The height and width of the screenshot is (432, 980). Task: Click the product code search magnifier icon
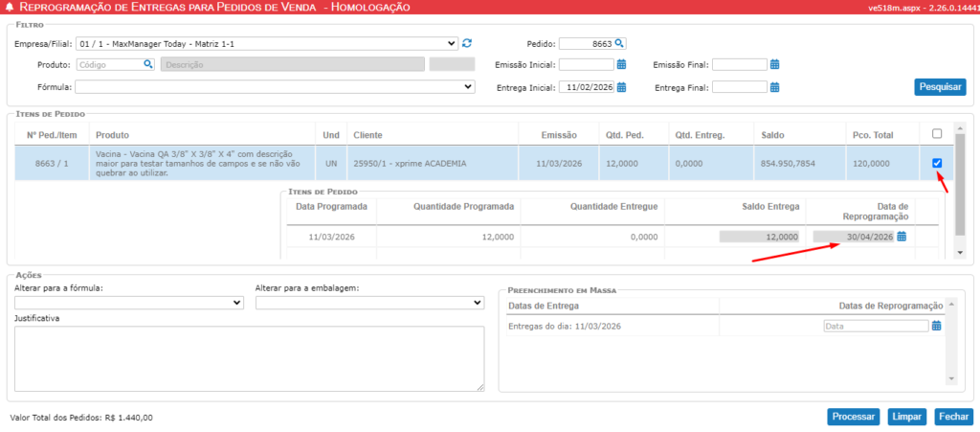pos(148,65)
